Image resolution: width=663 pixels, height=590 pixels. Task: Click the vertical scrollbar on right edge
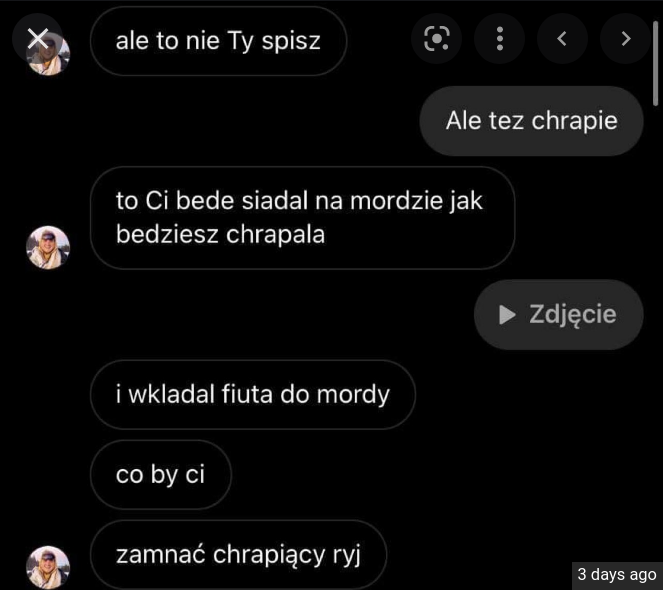click(656, 63)
